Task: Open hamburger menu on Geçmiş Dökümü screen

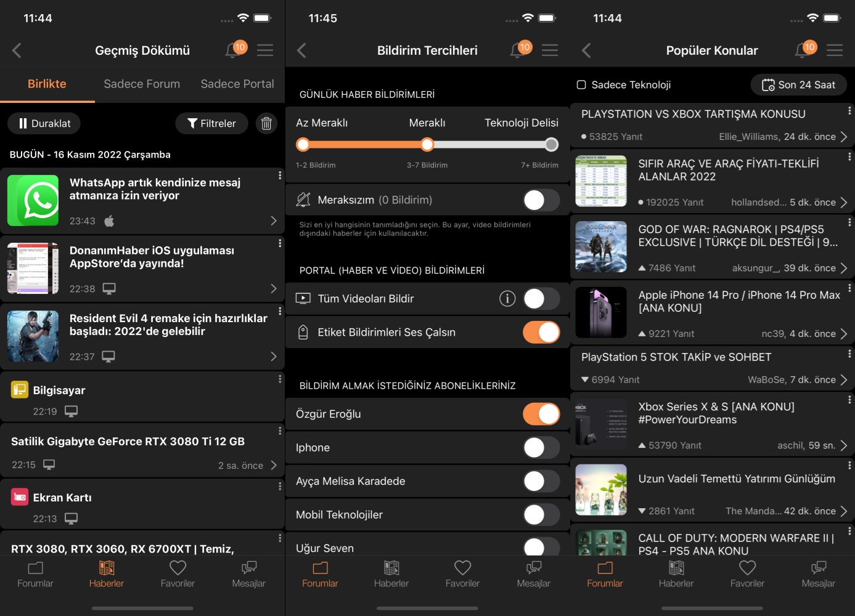Action: (x=265, y=51)
